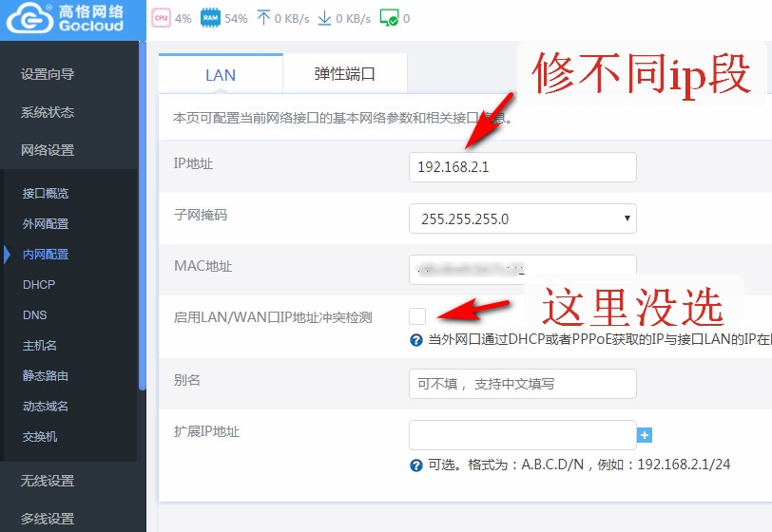
Task: Click the 别名 input field
Action: (522, 384)
